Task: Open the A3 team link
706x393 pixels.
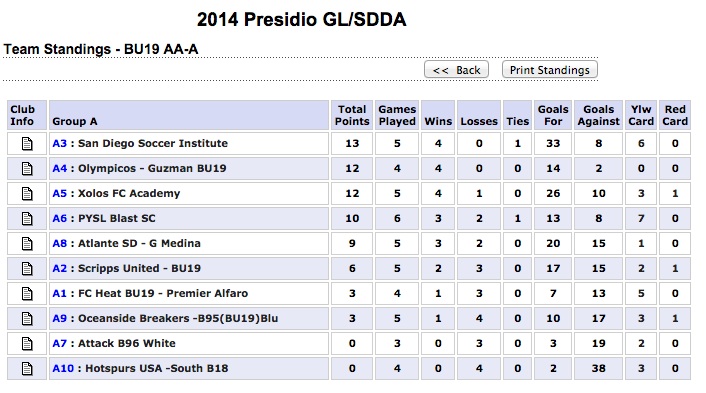Action: [59, 144]
